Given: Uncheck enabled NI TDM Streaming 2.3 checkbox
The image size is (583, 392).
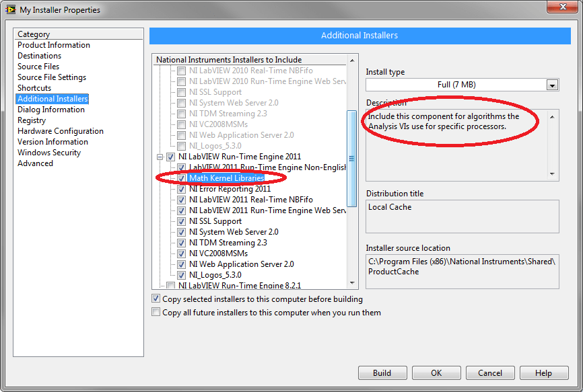Looking at the screenshot, I should coord(182,243).
